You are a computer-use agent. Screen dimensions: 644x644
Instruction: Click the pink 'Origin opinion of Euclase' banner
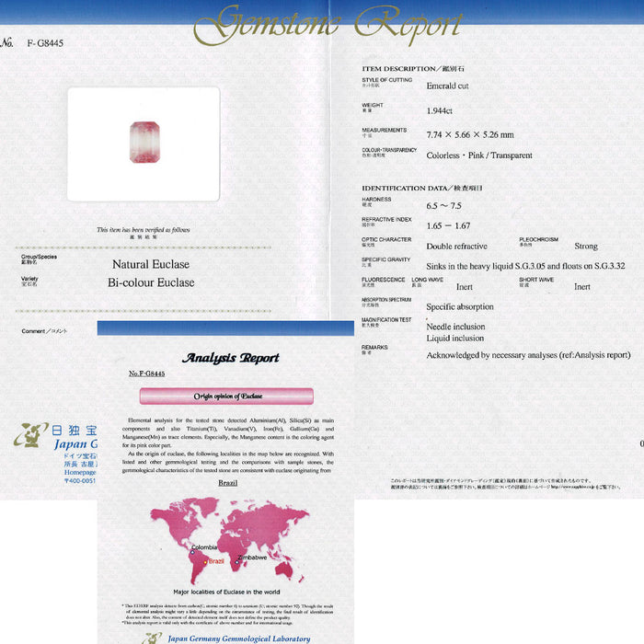[227, 396]
